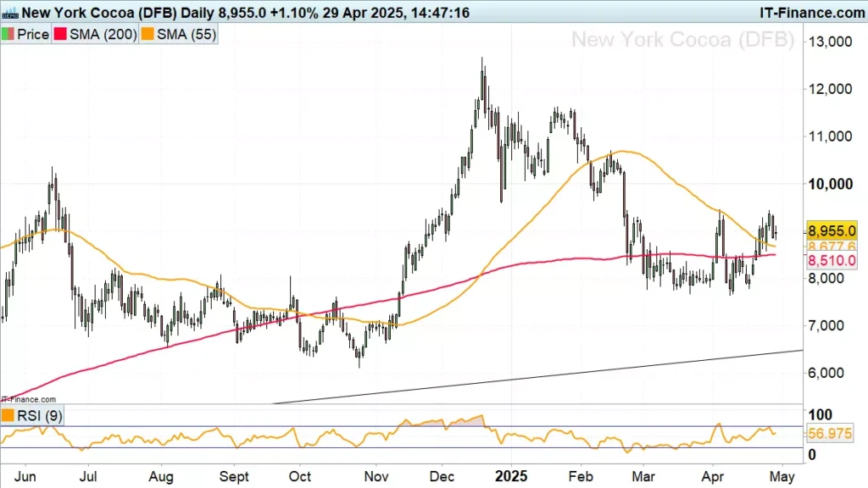Image resolution: width=868 pixels, height=488 pixels.
Task: Click the gray New York Cocoa watermark text
Action: [682, 39]
